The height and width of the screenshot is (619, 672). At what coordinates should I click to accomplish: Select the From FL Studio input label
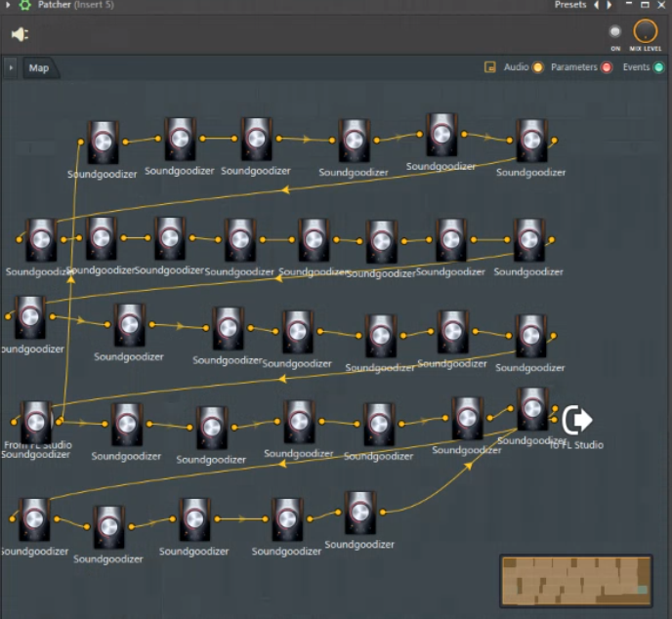pyautogui.click(x=38, y=445)
